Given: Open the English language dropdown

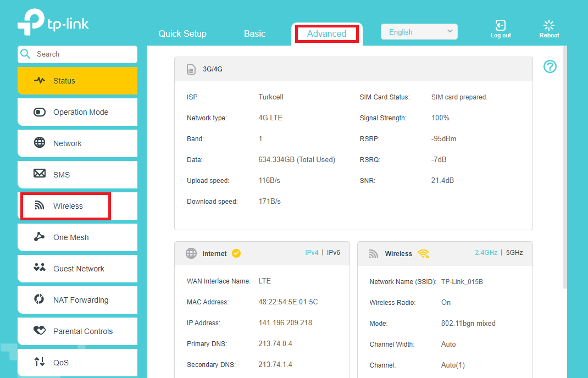Looking at the screenshot, I should pyautogui.click(x=419, y=32).
